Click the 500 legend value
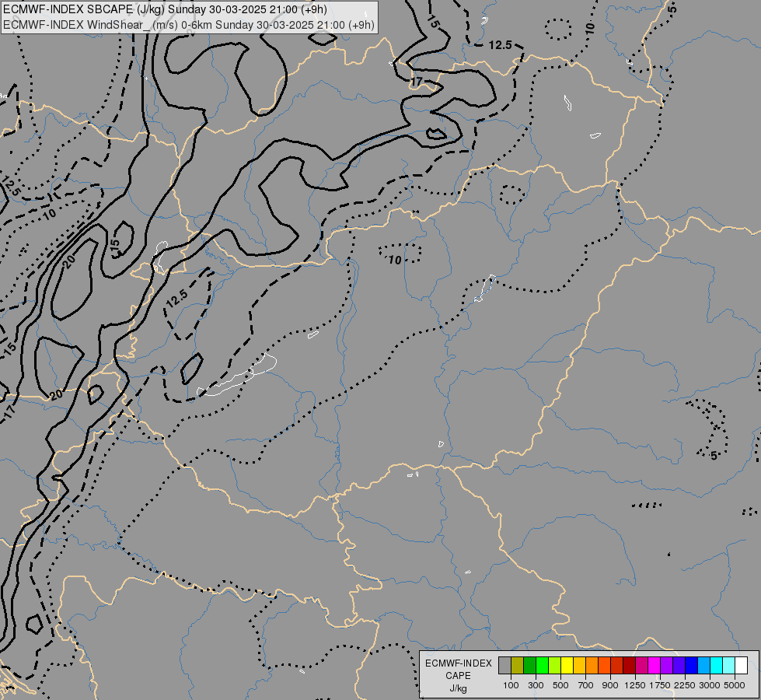The width and height of the screenshot is (761, 700). pos(560,685)
